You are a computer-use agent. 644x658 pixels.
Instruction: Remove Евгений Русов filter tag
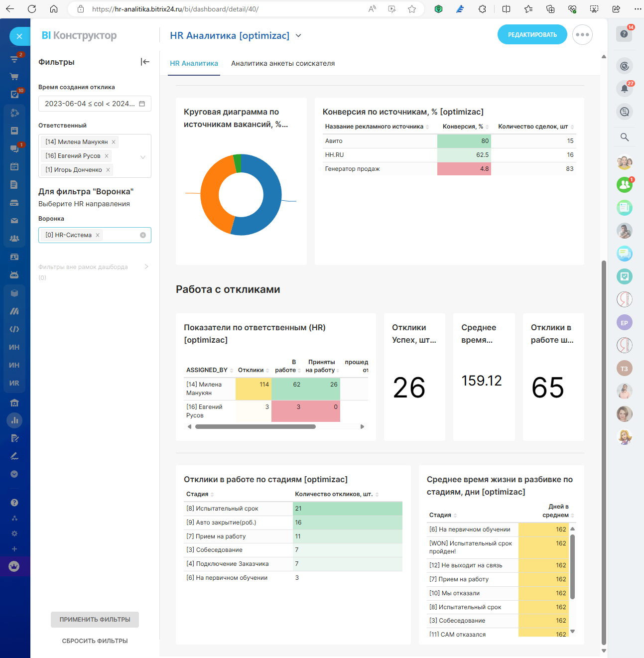107,156
